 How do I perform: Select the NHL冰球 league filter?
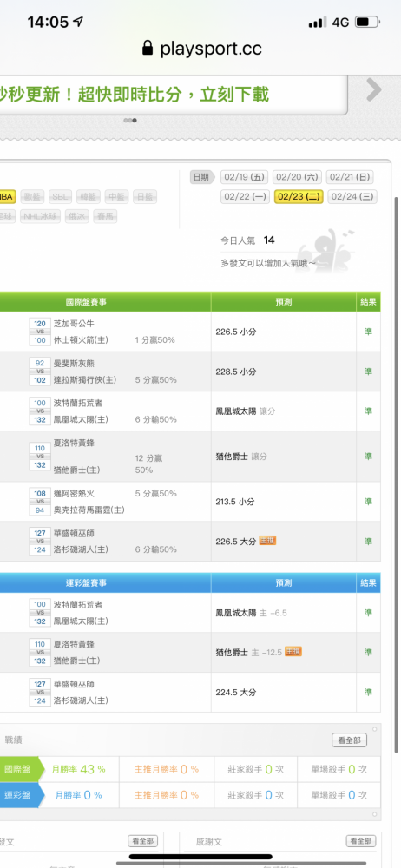(41, 216)
